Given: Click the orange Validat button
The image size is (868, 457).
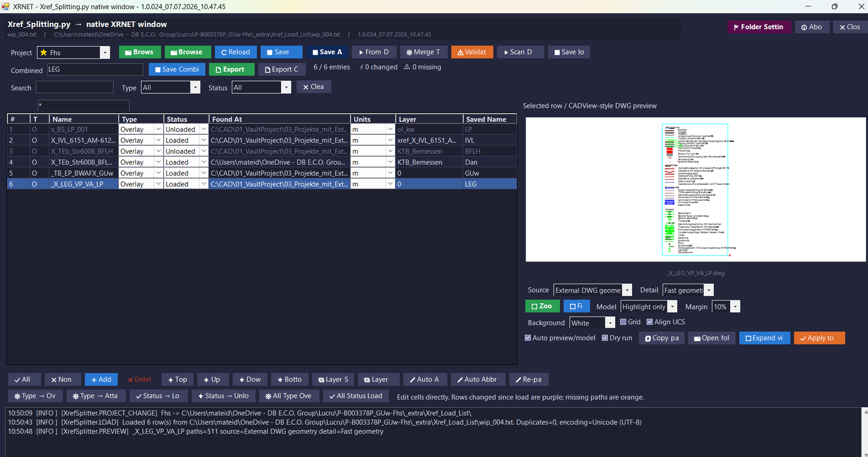Looking at the screenshot, I should 471,52.
